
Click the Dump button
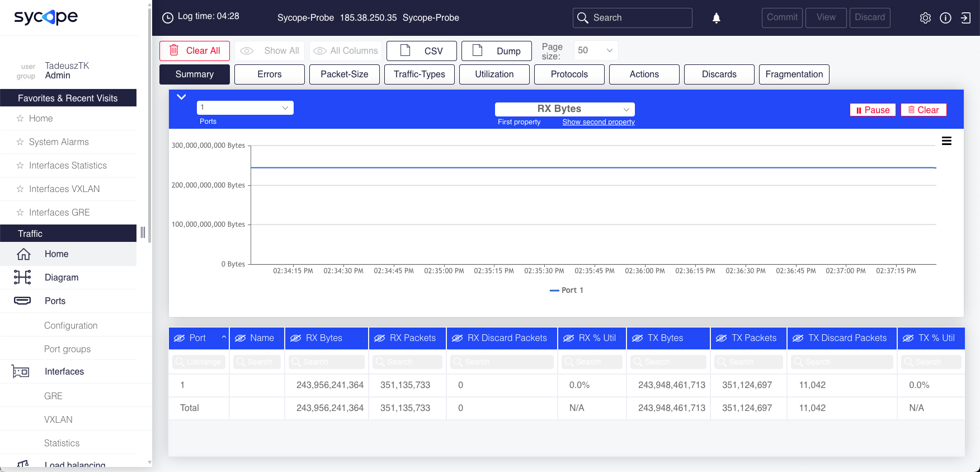coord(497,51)
